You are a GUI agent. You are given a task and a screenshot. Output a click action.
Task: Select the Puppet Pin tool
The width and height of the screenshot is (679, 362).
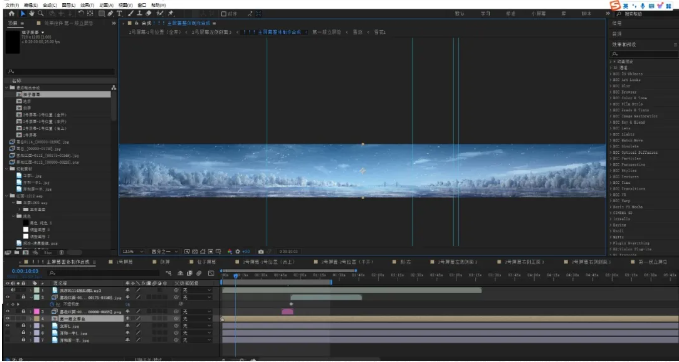pos(170,14)
